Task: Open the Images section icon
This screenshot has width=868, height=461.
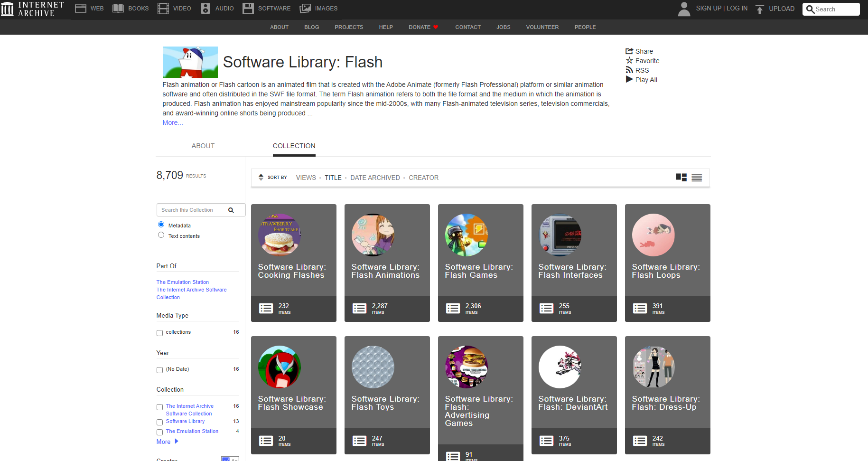Action: click(306, 9)
